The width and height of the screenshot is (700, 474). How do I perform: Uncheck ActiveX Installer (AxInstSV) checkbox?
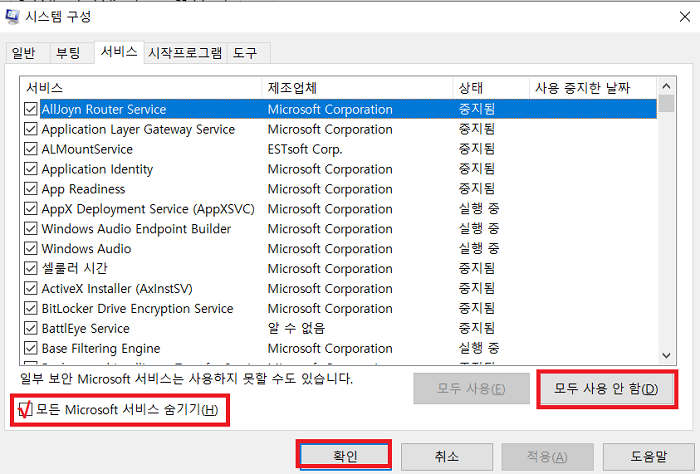31,288
